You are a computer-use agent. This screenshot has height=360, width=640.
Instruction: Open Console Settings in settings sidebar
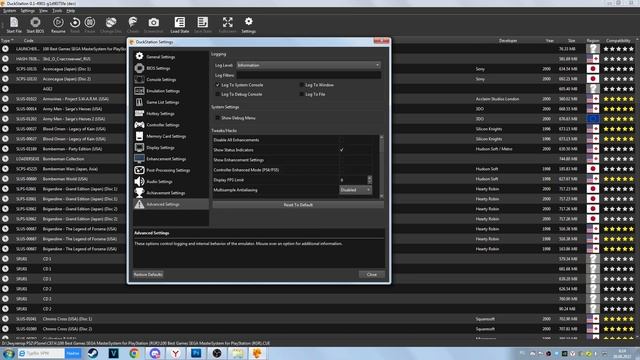pos(171,80)
